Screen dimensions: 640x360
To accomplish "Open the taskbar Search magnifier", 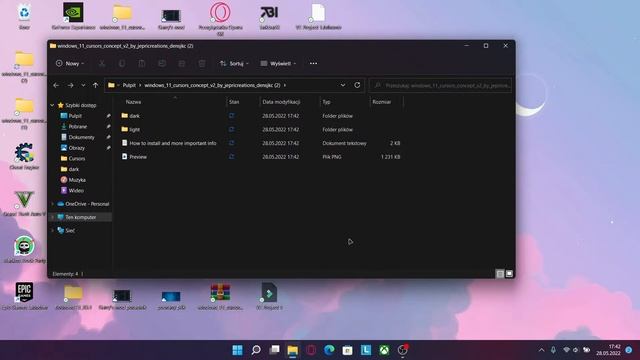I will (256, 350).
